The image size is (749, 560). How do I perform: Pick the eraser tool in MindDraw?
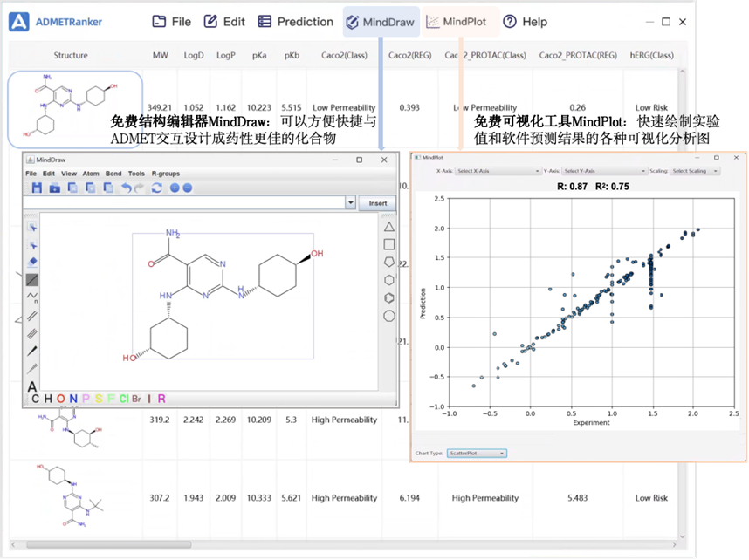pyautogui.click(x=32, y=262)
